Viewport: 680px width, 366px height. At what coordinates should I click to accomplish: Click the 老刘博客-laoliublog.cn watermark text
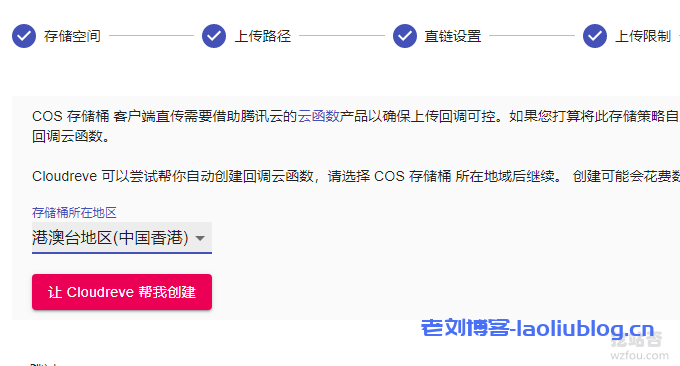(x=537, y=328)
